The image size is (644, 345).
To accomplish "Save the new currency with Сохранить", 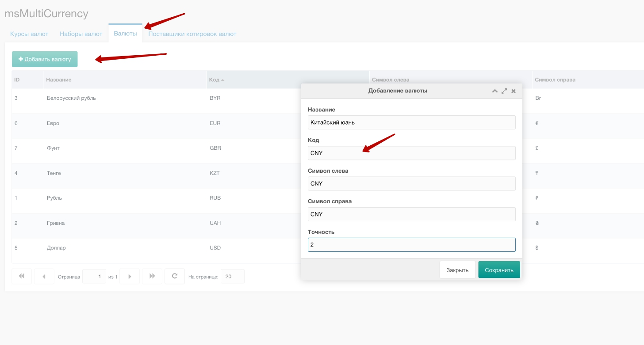I will (x=499, y=270).
